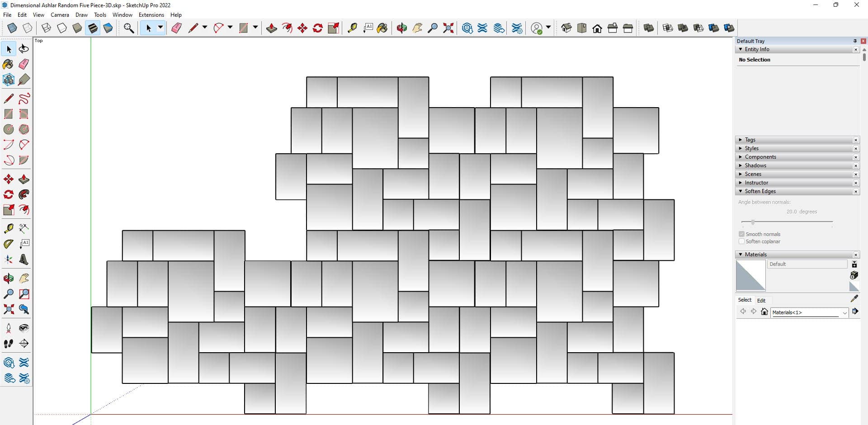
Task: Expand the Components panel
Action: click(x=760, y=157)
